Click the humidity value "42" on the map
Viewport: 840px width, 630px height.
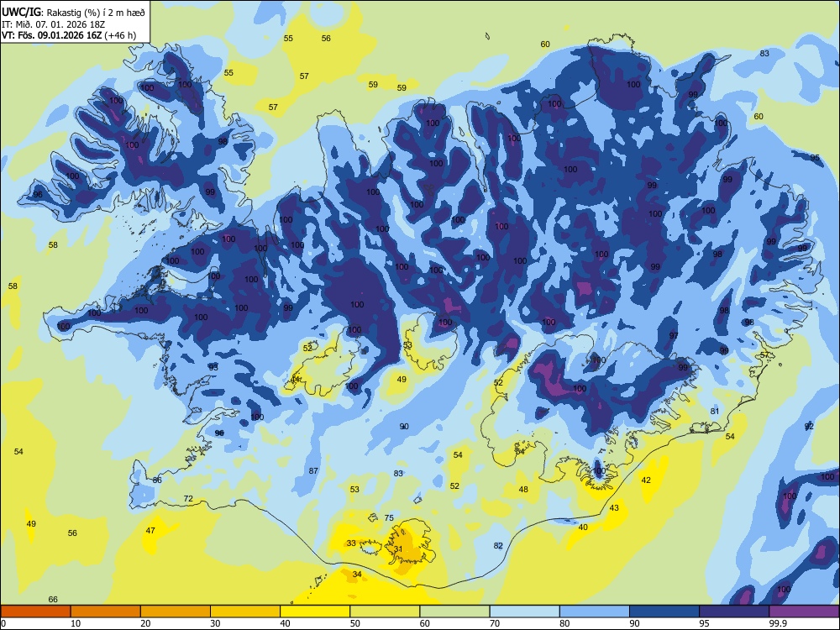[x=646, y=480]
